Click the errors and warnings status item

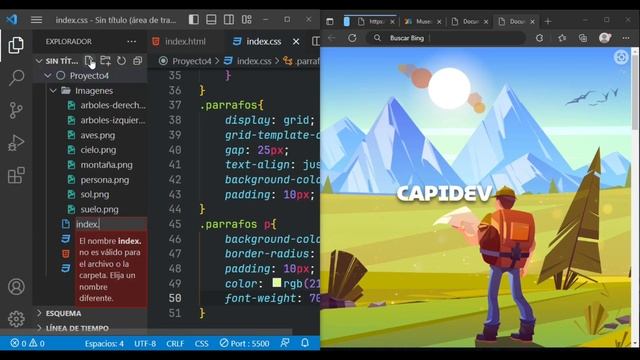pos(27,343)
